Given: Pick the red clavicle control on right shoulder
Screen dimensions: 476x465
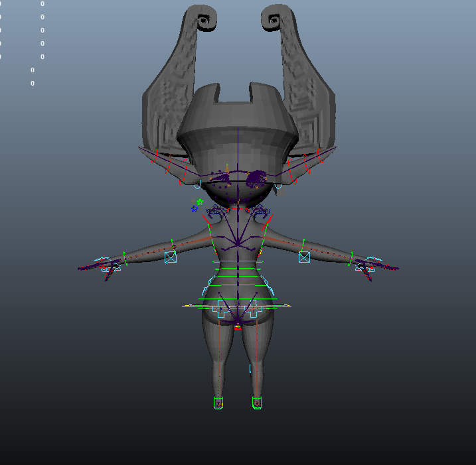Looking at the screenshot, I should 267,222.
